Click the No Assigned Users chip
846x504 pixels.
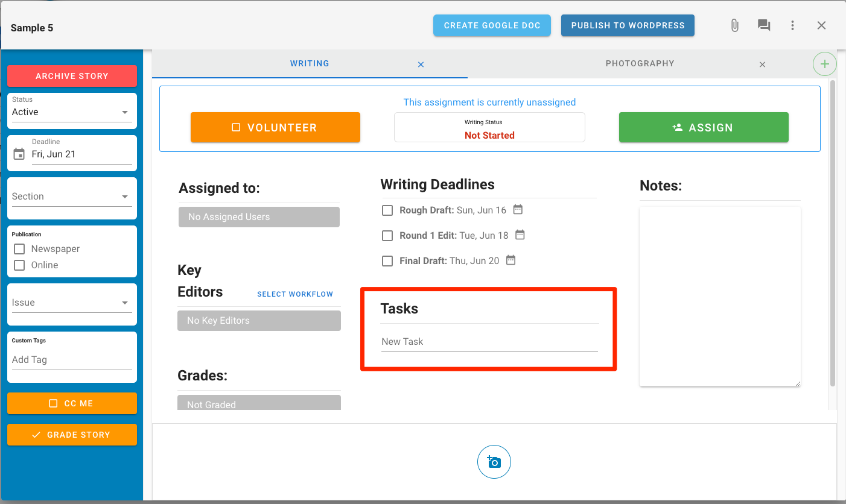tap(259, 217)
